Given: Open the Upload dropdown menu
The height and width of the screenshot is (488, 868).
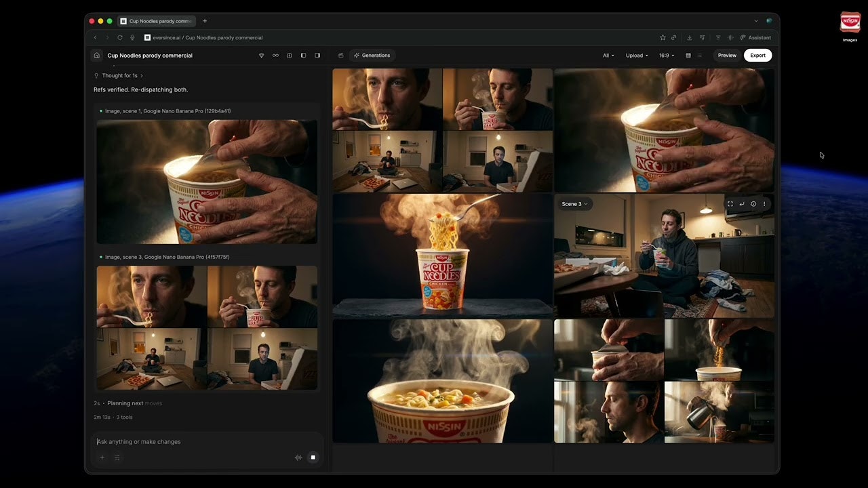Looking at the screenshot, I should coord(637,56).
